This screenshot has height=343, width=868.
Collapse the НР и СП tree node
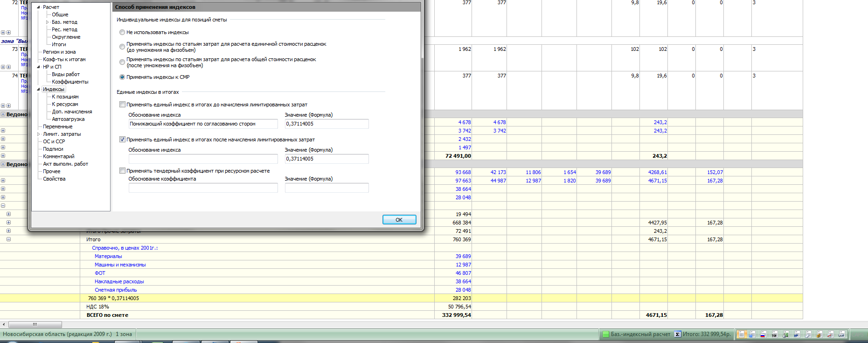pos(39,67)
